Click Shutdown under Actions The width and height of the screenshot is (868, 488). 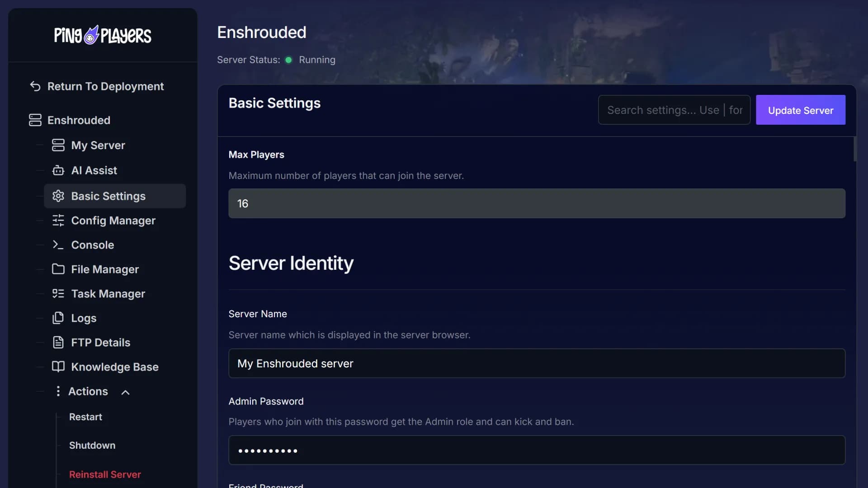[92, 445]
